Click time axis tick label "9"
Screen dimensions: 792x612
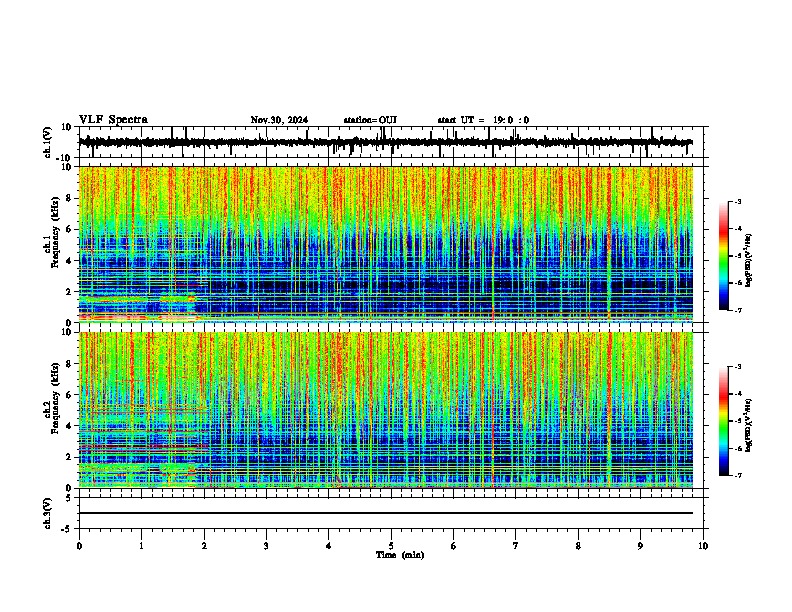(640, 546)
